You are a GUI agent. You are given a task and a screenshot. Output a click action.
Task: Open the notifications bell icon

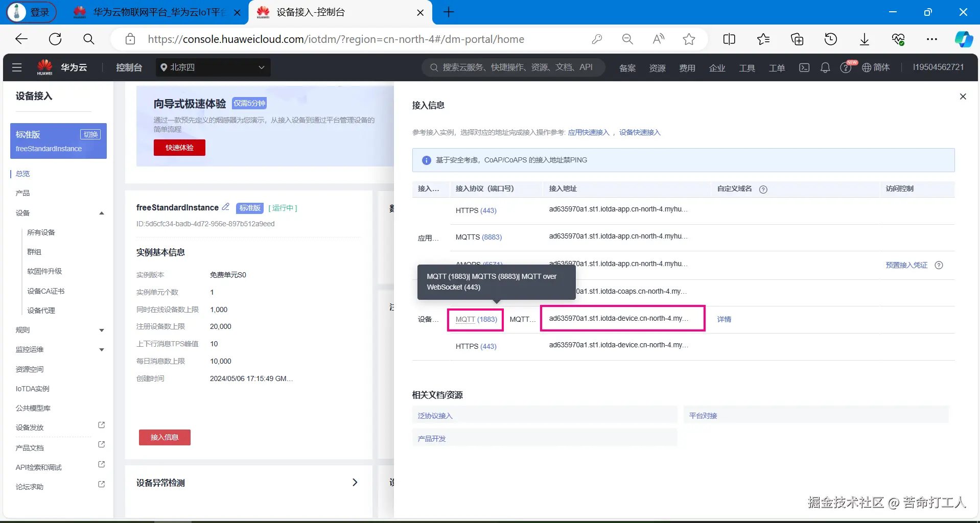click(825, 67)
